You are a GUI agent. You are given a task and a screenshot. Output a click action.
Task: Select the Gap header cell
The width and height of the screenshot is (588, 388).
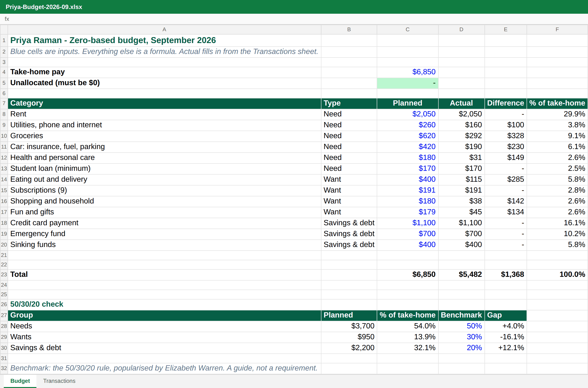point(506,315)
